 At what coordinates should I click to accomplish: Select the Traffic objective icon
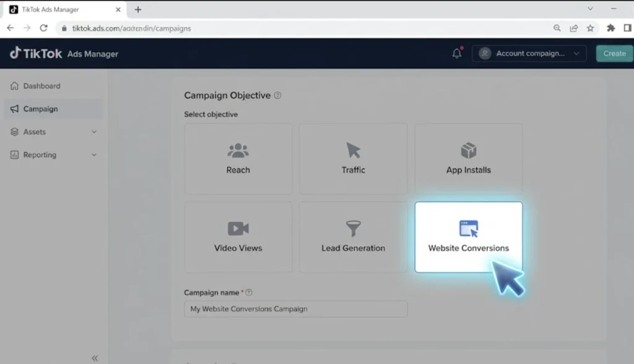click(353, 149)
